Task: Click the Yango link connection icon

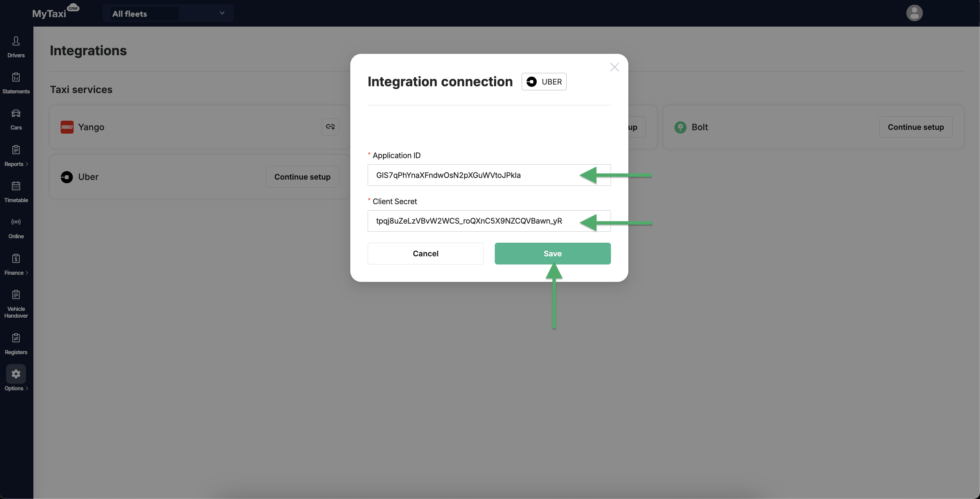Action: coord(330,127)
